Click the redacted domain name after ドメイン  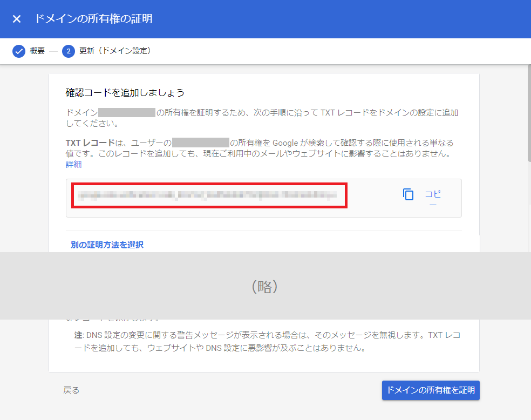click(x=127, y=113)
